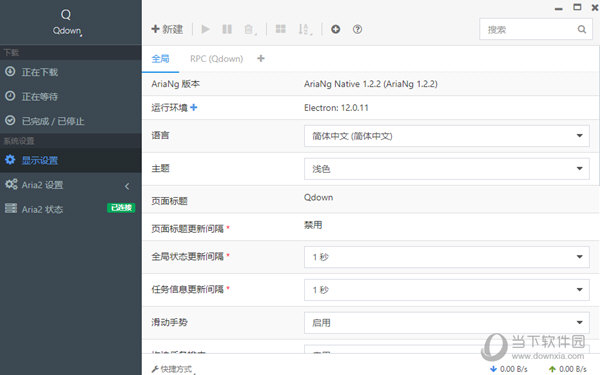Open 正在下载 downloading list
This screenshot has height=375, width=600.
[71, 72]
